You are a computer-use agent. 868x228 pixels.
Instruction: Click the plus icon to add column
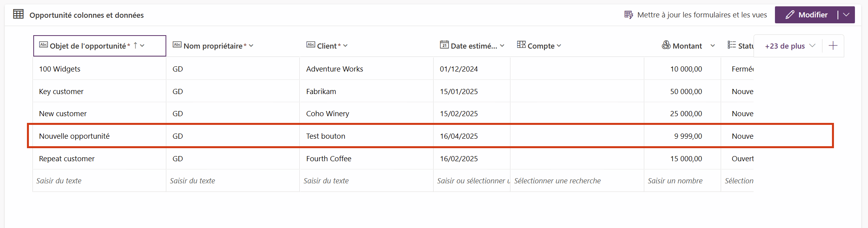click(833, 46)
